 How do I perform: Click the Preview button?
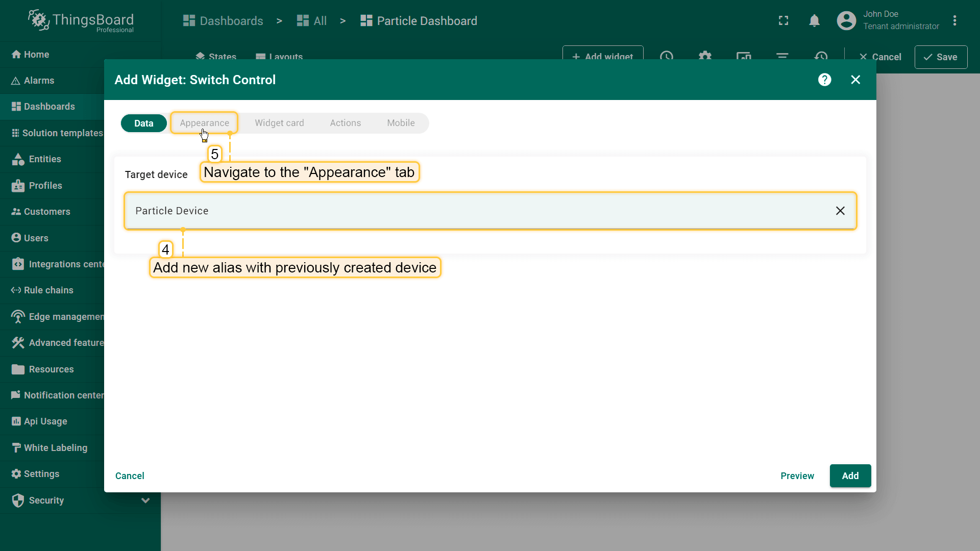click(x=797, y=475)
